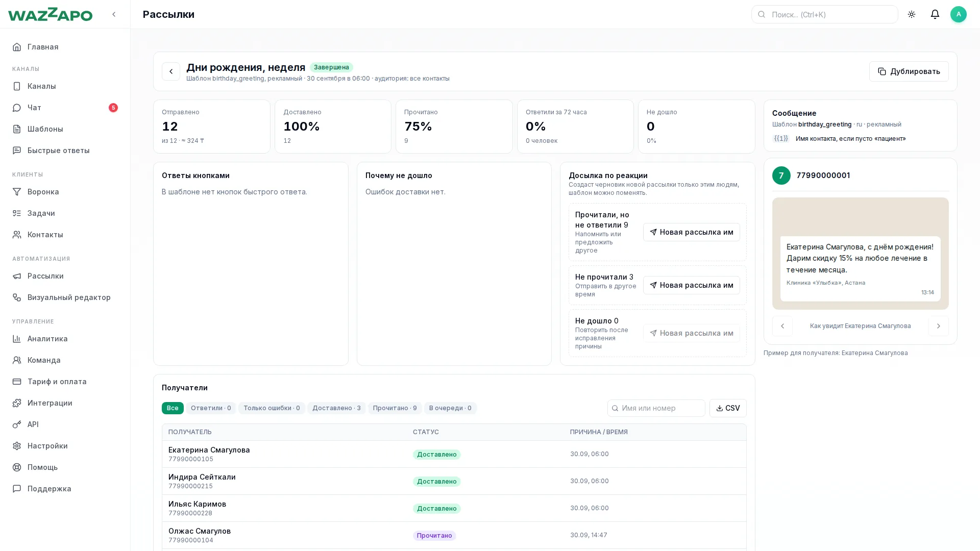Viewport: 980px width, 551px height.
Task: Show next recipient preview
Action: tap(938, 326)
